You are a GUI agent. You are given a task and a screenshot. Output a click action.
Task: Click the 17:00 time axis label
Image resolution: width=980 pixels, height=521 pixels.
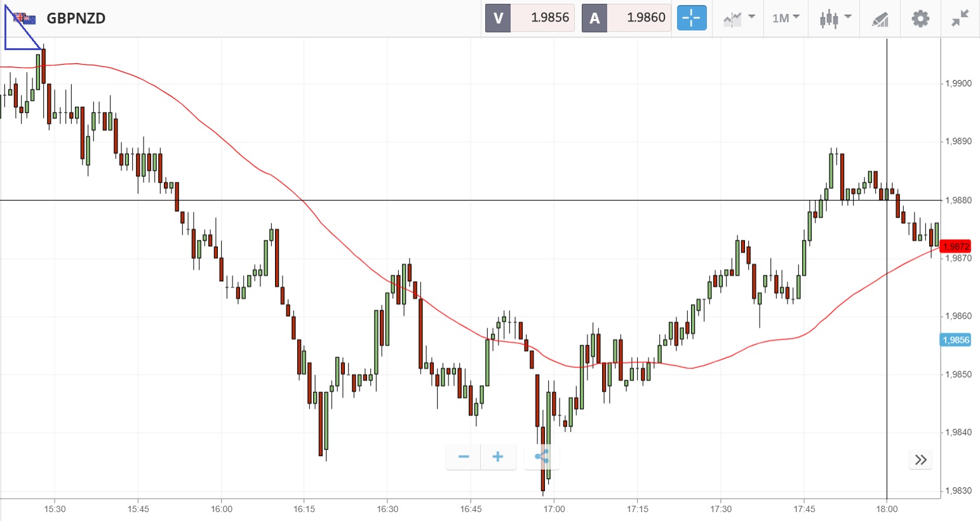point(554,509)
